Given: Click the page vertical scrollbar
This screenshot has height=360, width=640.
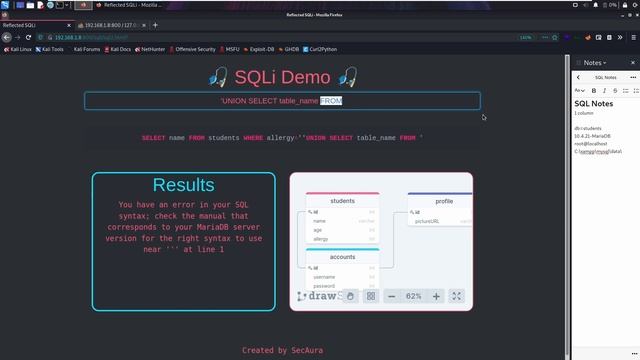Looking at the screenshot, I should 567,204.
